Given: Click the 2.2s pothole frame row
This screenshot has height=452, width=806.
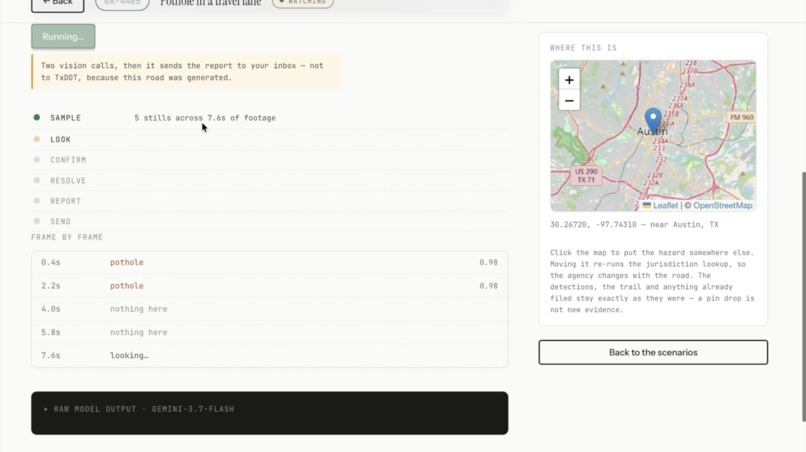Looking at the screenshot, I should tap(269, 286).
